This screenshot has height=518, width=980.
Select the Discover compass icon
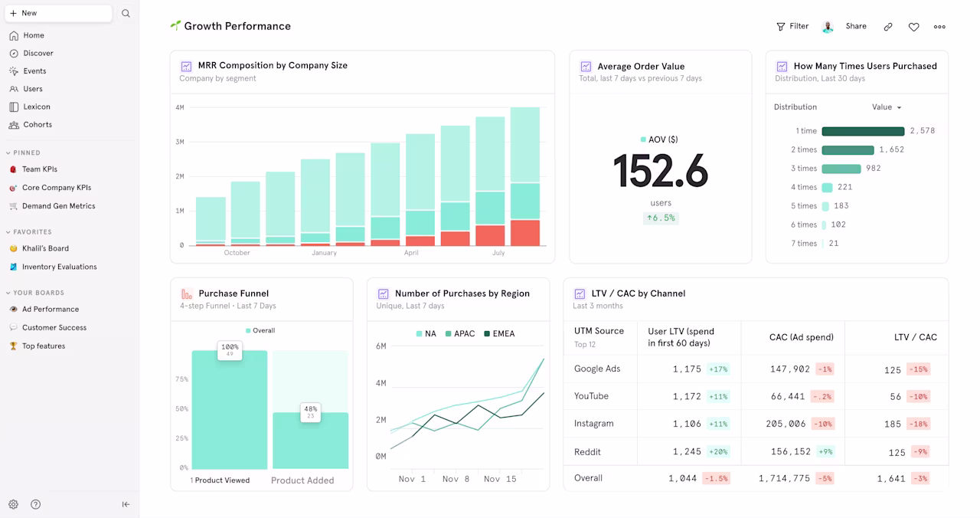pyautogui.click(x=14, y=53)
